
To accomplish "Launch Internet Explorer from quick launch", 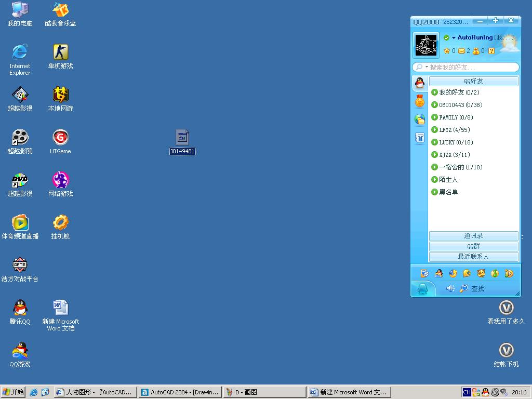I will point(34,392).
